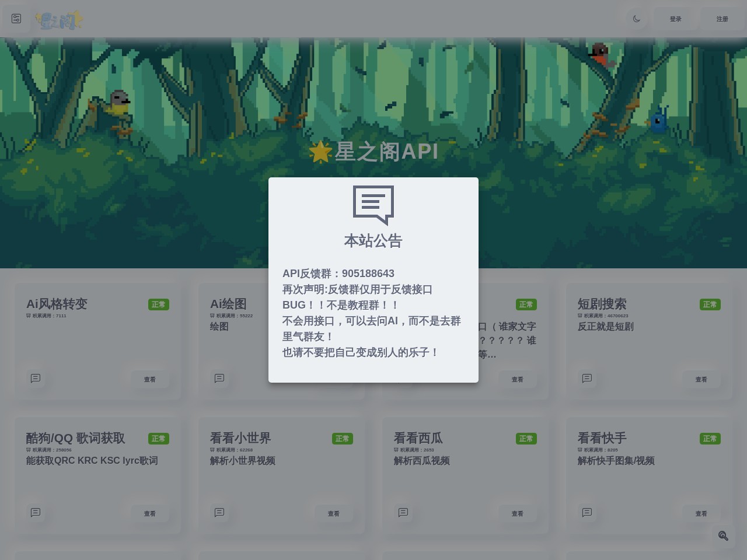The width and height of the screenshot is (747, 560).
Task: Click 查看 on the 看看快手 card
Action: [701, 513]
